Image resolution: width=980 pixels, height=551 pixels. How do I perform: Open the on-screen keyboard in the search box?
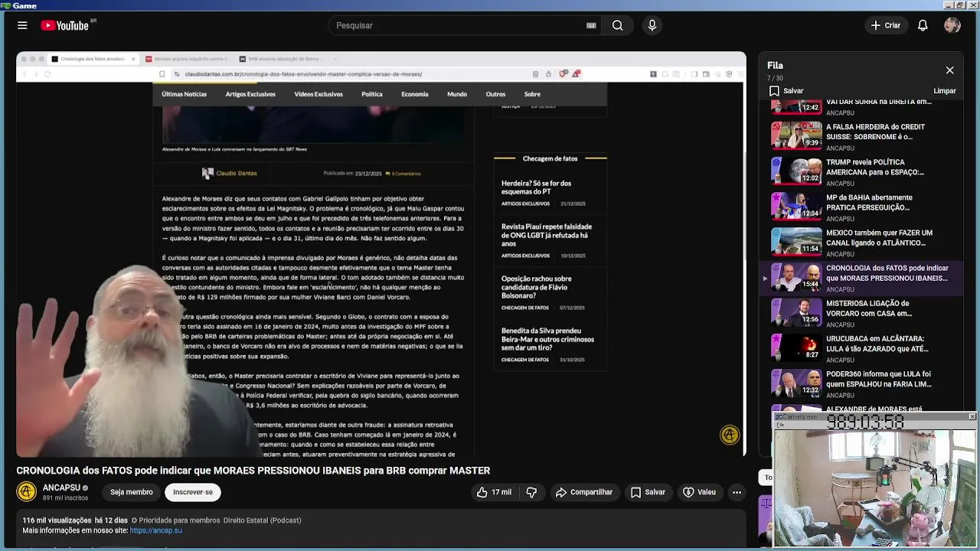591,25
